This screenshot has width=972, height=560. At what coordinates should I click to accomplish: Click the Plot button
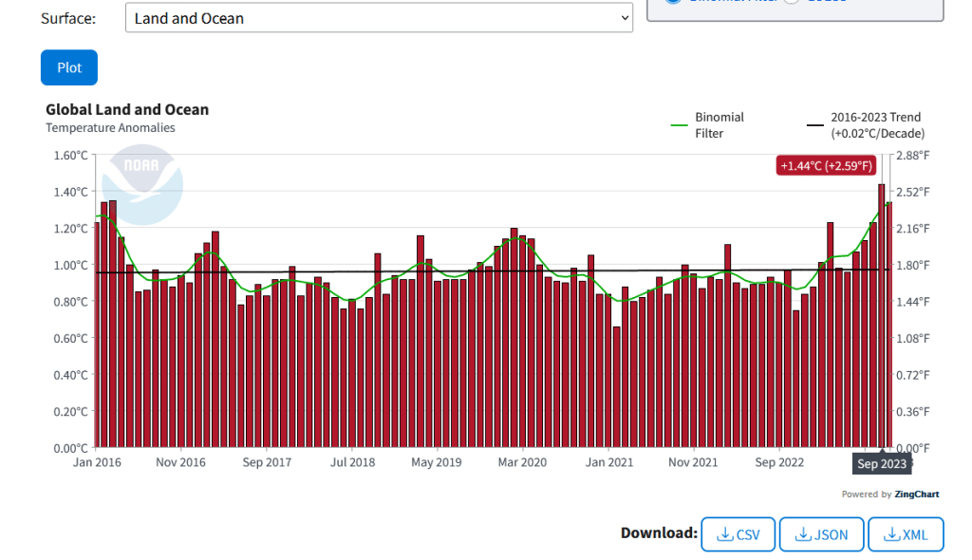pos(69,67)
